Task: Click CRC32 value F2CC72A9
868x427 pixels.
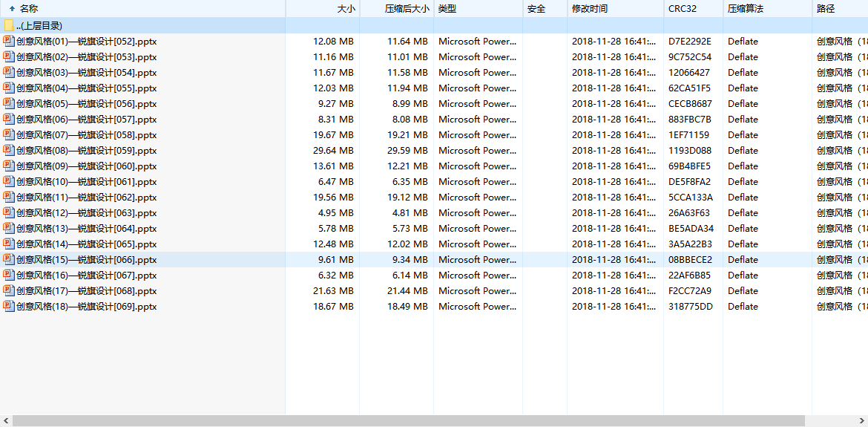Action: 690,290
